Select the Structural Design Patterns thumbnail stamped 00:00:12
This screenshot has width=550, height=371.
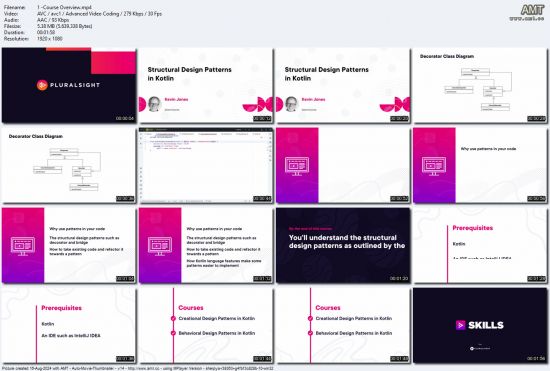(x=206, y=85)
